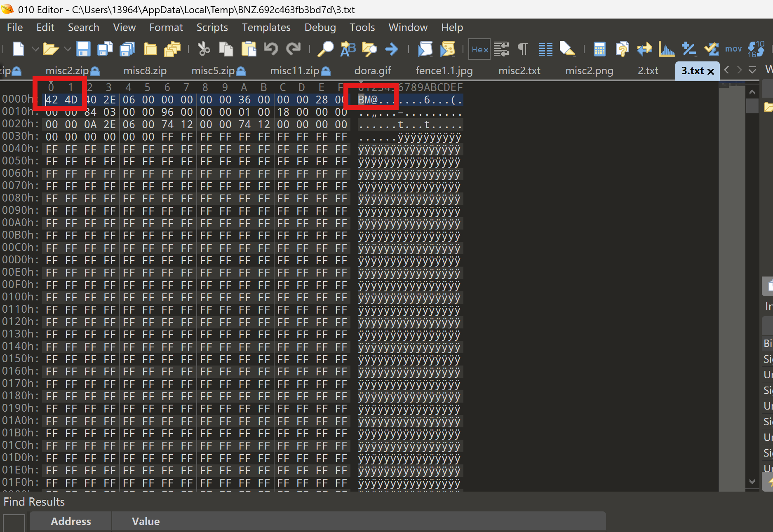Expand the Open File dropdown arrow
Image resolution: width=773 pixels, height=532 pixels.
point(68,49)
